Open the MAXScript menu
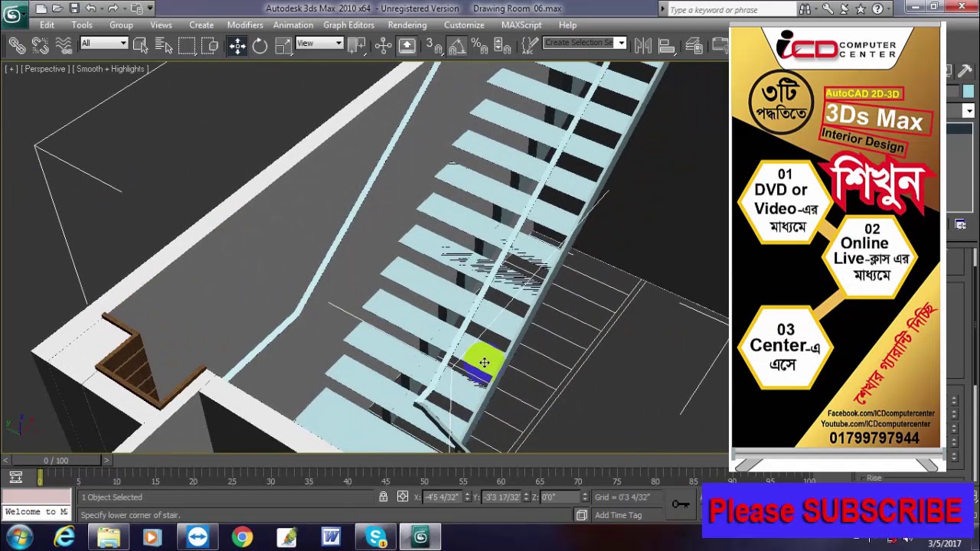This screenshot has width=980, height=551. coord(521,24)
